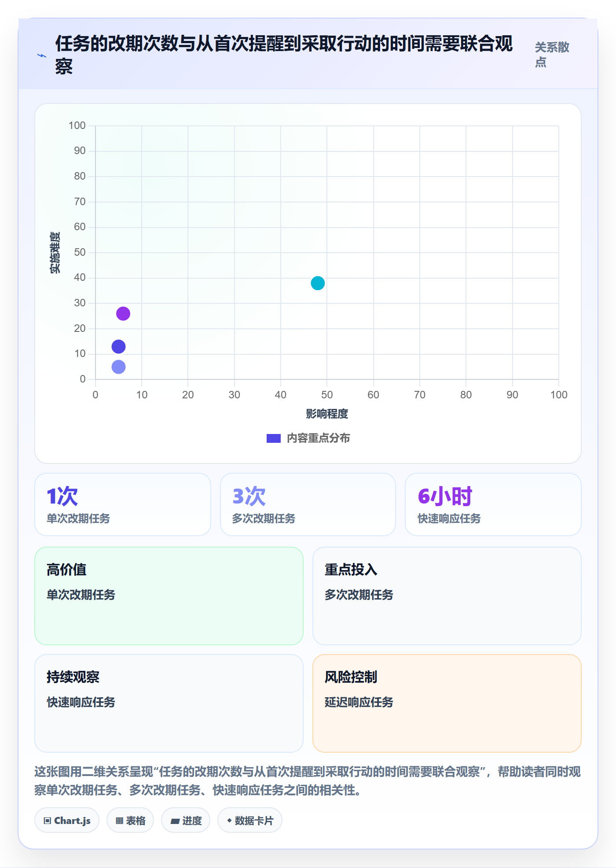Click the lightning bolt icon beside the title
Viewport: 616px width, 868px height.
(42, 55)
